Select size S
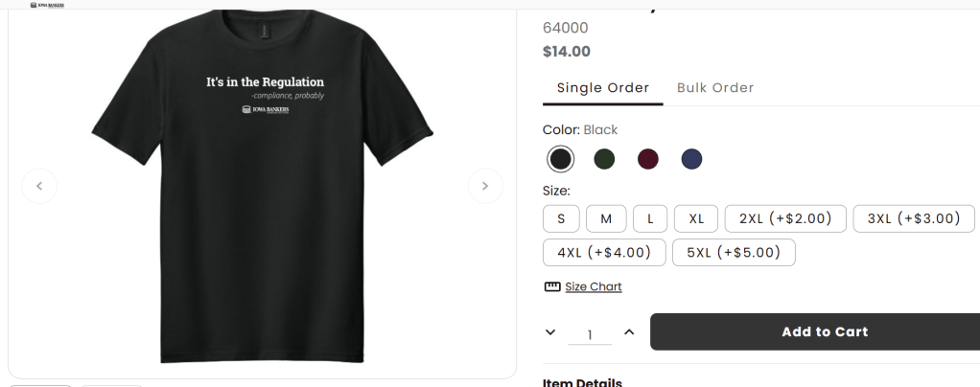The height and width of the screenshot is (387, 980). pos(561,218)
